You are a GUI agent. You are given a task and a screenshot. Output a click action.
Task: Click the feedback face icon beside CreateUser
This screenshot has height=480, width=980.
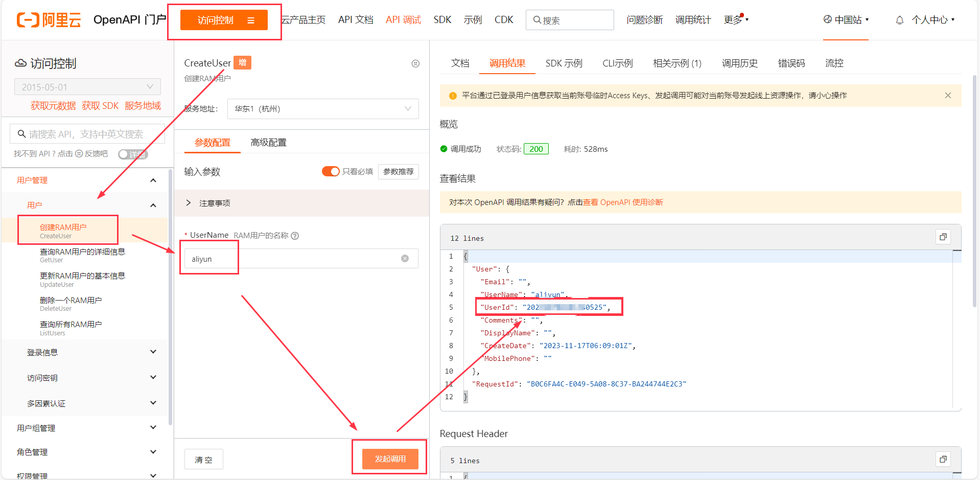[x=415, y=63]
